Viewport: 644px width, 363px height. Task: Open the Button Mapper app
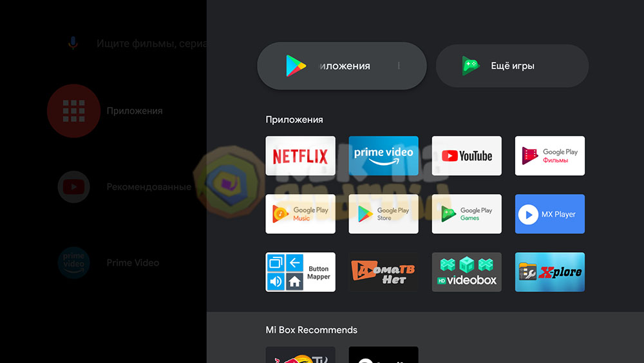(x=300, y=272)
